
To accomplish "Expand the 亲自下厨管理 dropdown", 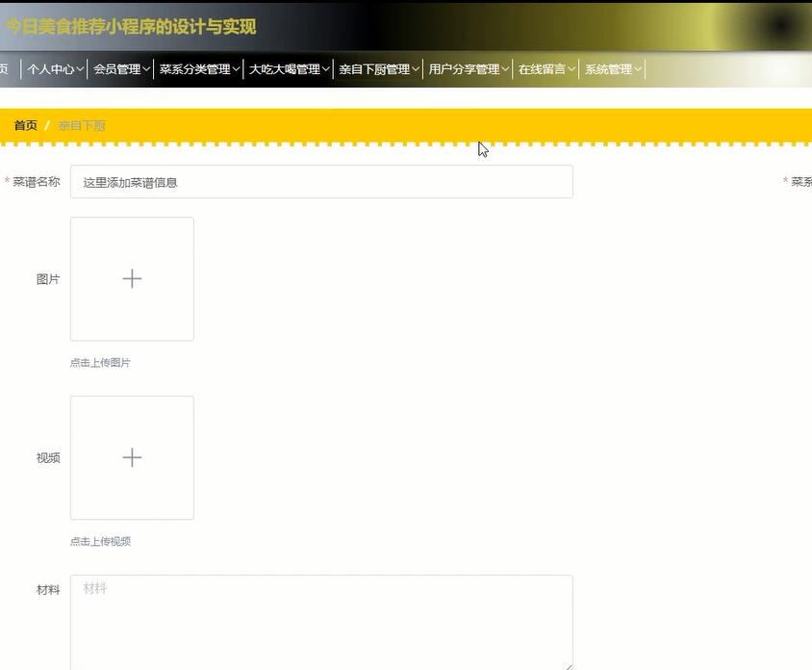I will coord(378,68).
